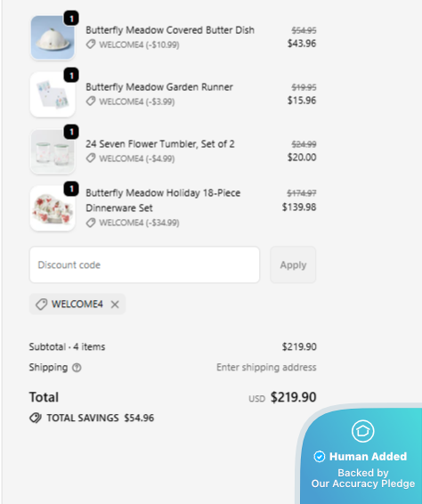The image size is (422, 504).
Task: Click the Garden Runner discount tag icon
Action: (x=91, y=102)
